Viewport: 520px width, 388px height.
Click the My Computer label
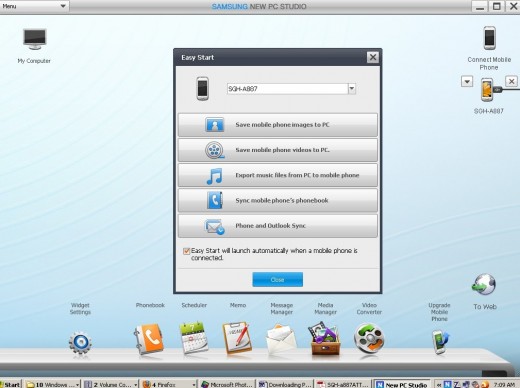pos(34,61)
